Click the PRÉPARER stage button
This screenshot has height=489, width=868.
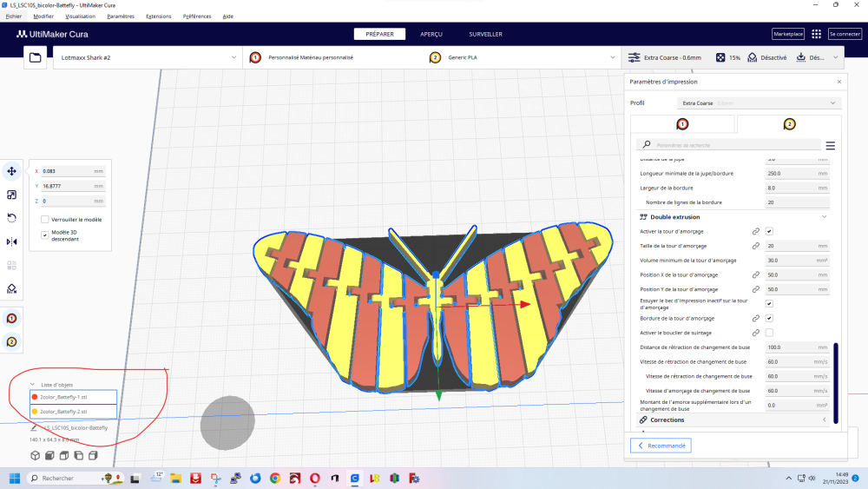pos(380,35)
